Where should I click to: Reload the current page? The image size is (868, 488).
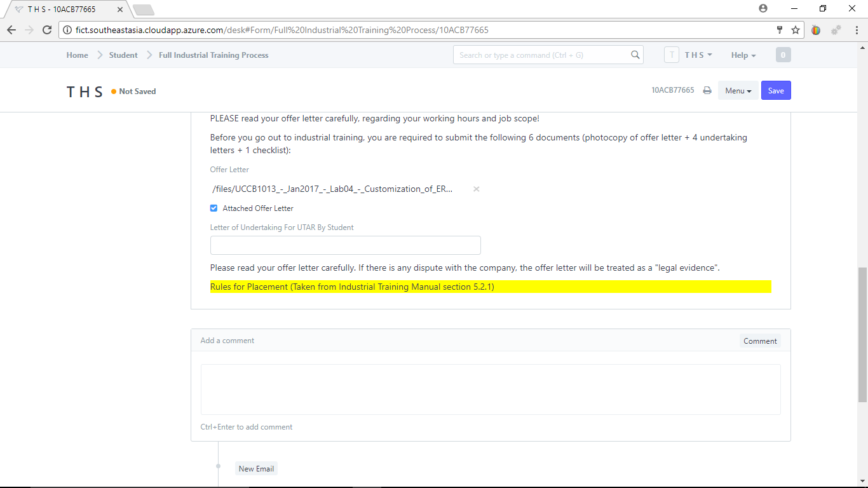(47, 30)
